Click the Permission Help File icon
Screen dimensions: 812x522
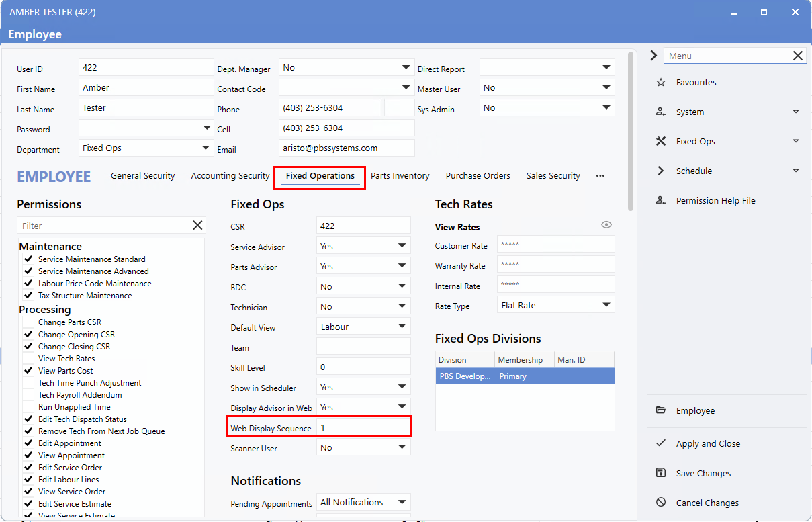[x=661, y=201]
